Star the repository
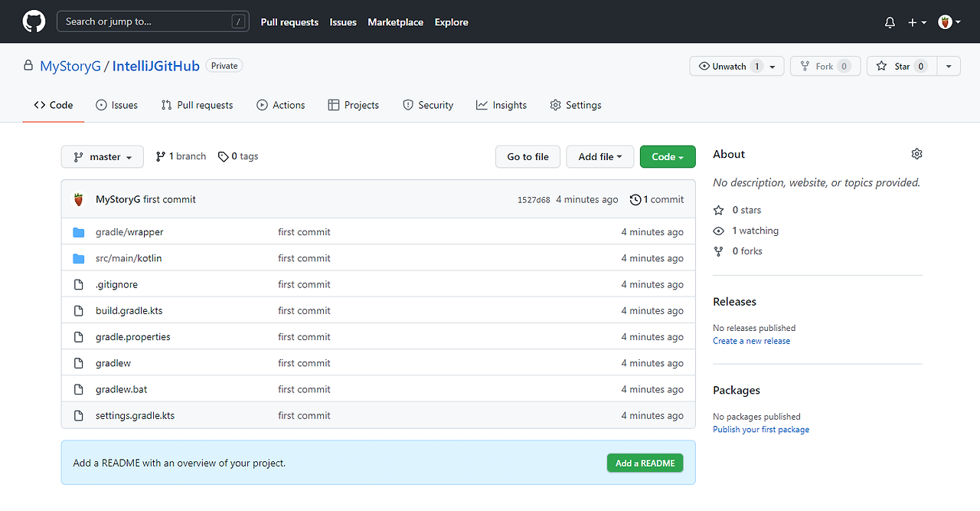This screenshot has height=511, width=980. point(901,67)
